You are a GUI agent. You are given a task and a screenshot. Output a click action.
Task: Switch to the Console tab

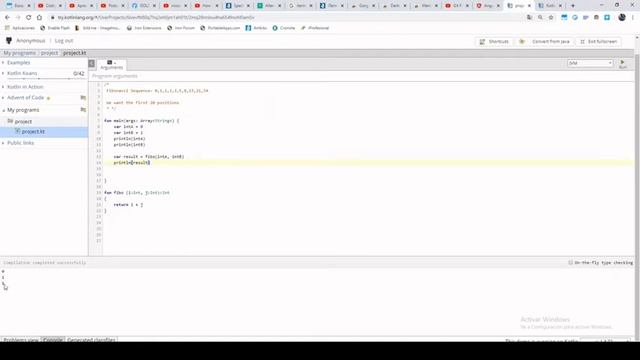pyautogui.click(x=53, y=340)
